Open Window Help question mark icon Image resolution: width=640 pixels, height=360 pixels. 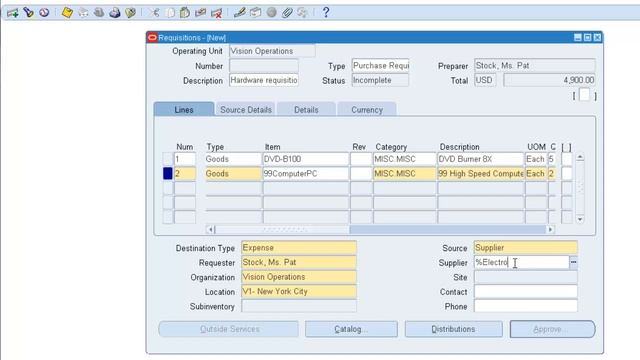coord(326,13)
